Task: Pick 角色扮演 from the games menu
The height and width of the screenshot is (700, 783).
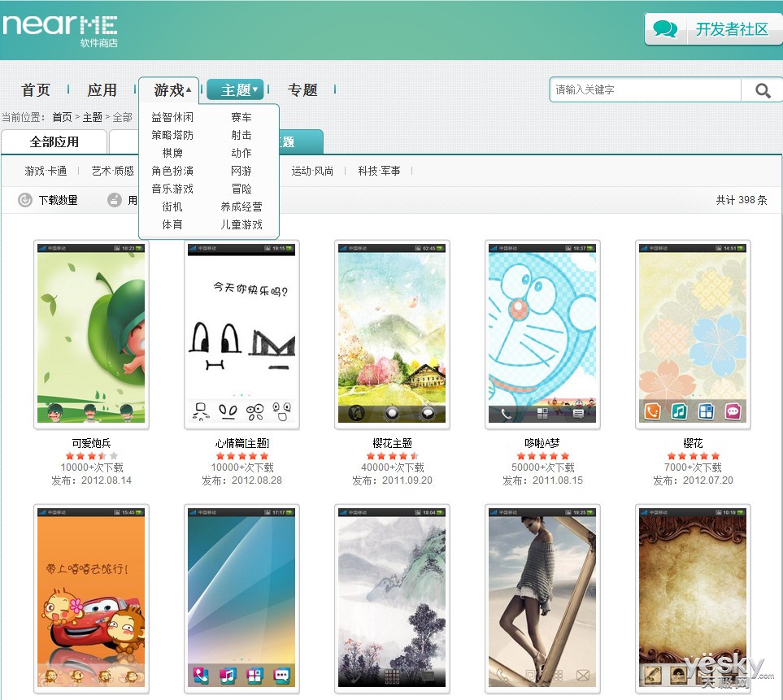Action: click(172, 172)
